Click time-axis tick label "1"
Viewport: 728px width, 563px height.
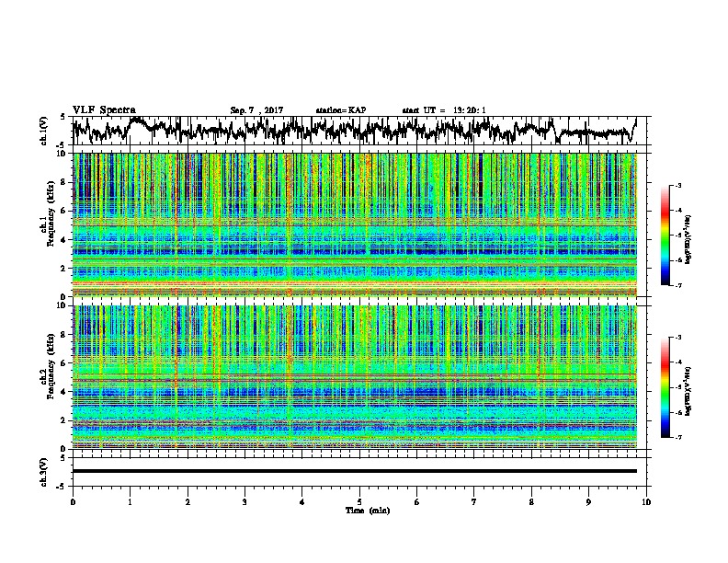click(x=130, y=502)
